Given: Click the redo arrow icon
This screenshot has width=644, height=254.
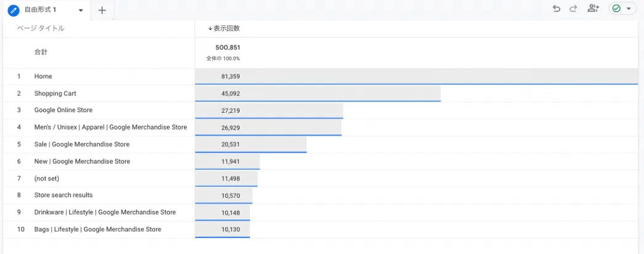Looking at the screenshot, I should point(573,9).
